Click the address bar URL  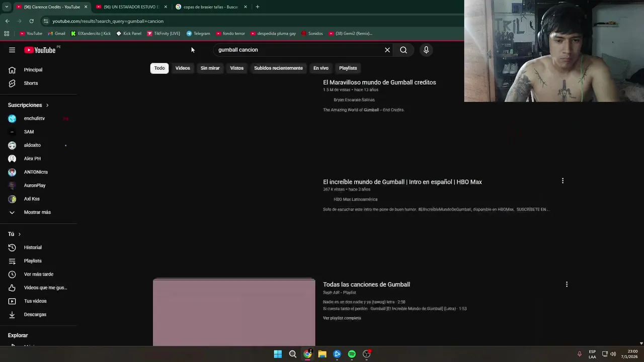click(108, 21)
